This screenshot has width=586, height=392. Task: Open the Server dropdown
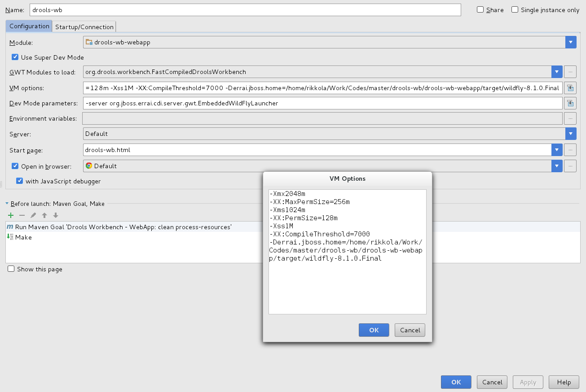point(571,134)
